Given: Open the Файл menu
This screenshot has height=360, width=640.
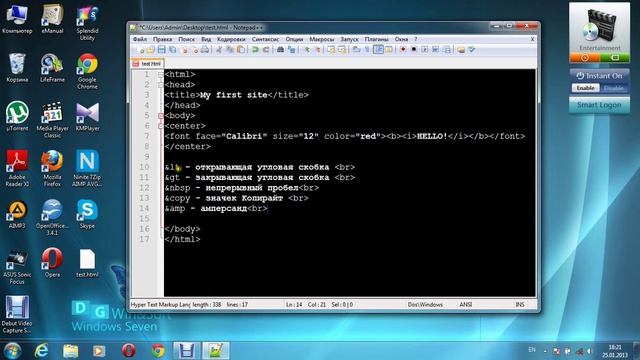Looking at the screenshot, I should (140, 39).
